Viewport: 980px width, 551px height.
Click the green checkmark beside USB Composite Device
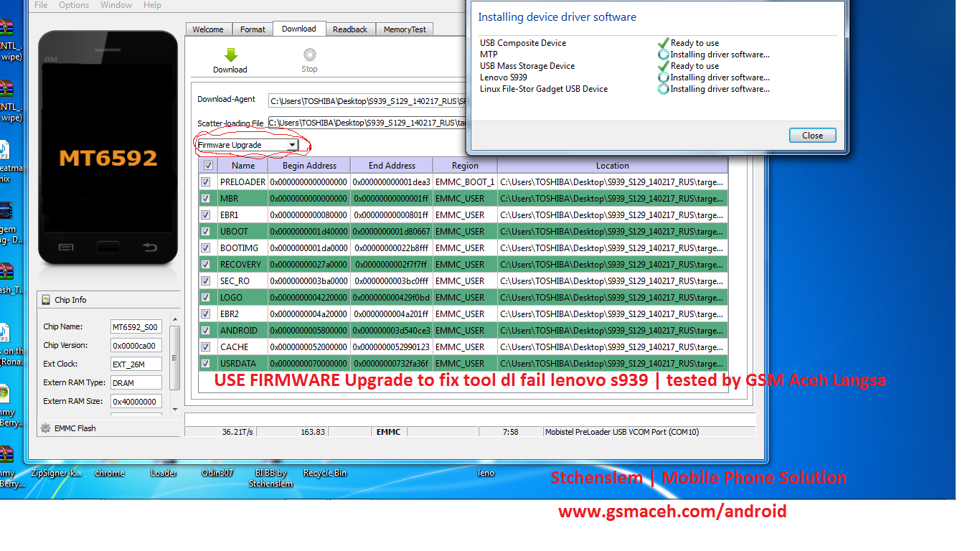tap(664, 43)
